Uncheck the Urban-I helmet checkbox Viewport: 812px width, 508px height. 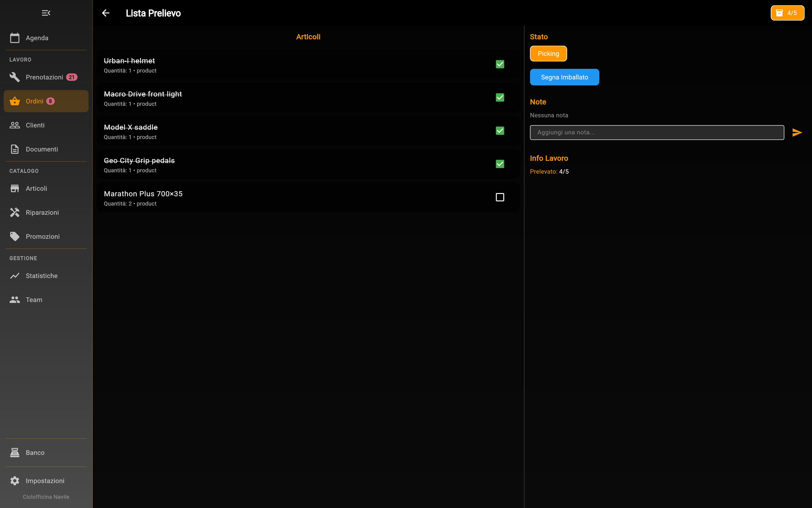tap(500, 64)
